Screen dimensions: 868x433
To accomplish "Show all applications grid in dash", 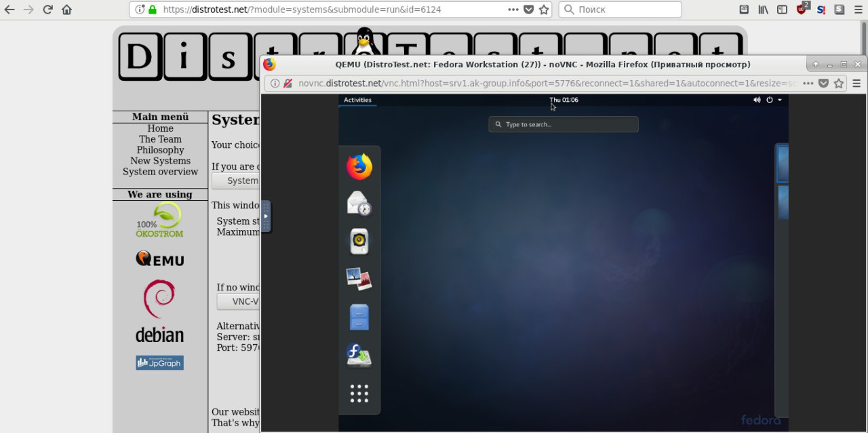I will [x=359, y=393].
